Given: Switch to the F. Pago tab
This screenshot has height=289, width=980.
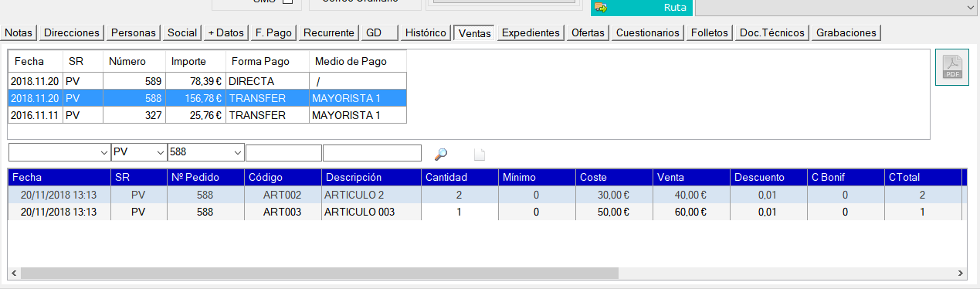Looking at the screenshot, I should coord(274,32).
